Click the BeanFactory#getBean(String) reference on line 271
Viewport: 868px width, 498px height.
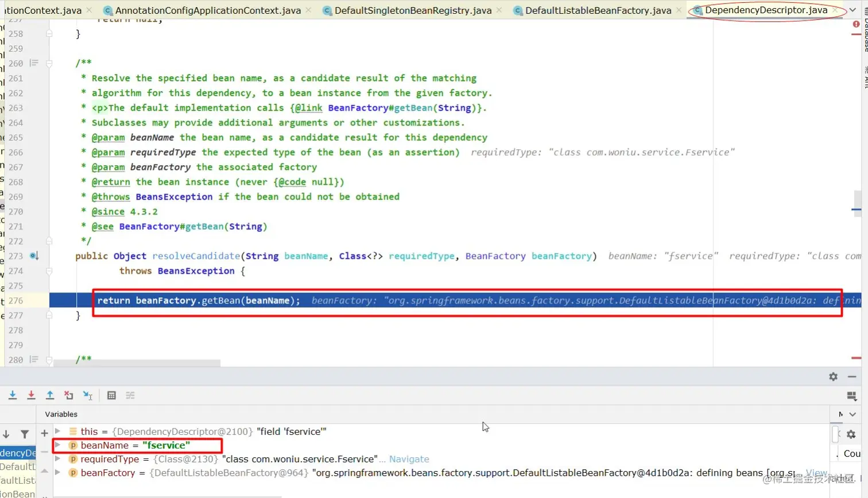193,227
